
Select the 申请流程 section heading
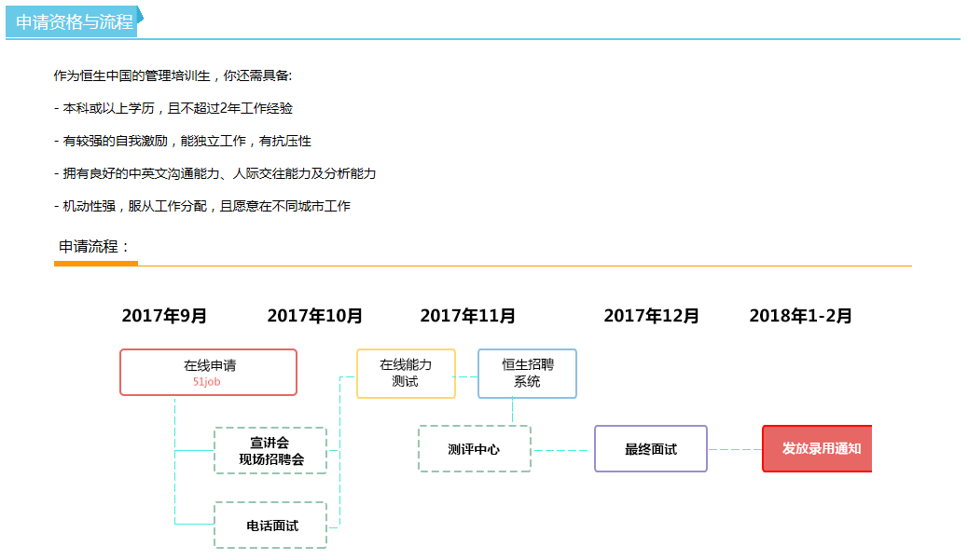[95, 247]
